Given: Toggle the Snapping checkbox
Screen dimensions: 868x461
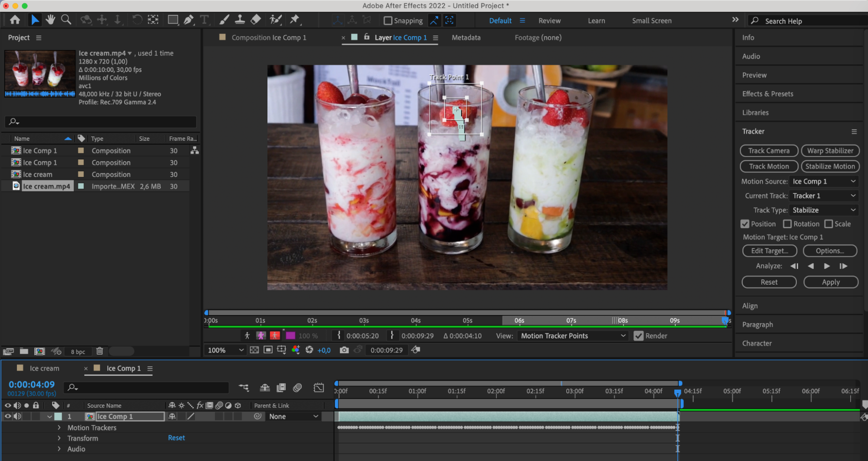Looking at the screenshot, I should click(x=388, y=20).
